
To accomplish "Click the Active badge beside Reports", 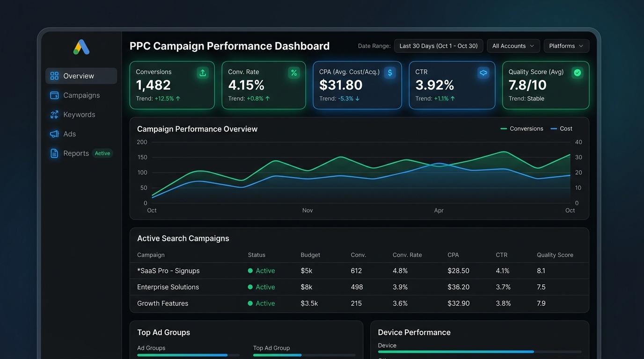I will pos(102,153).
